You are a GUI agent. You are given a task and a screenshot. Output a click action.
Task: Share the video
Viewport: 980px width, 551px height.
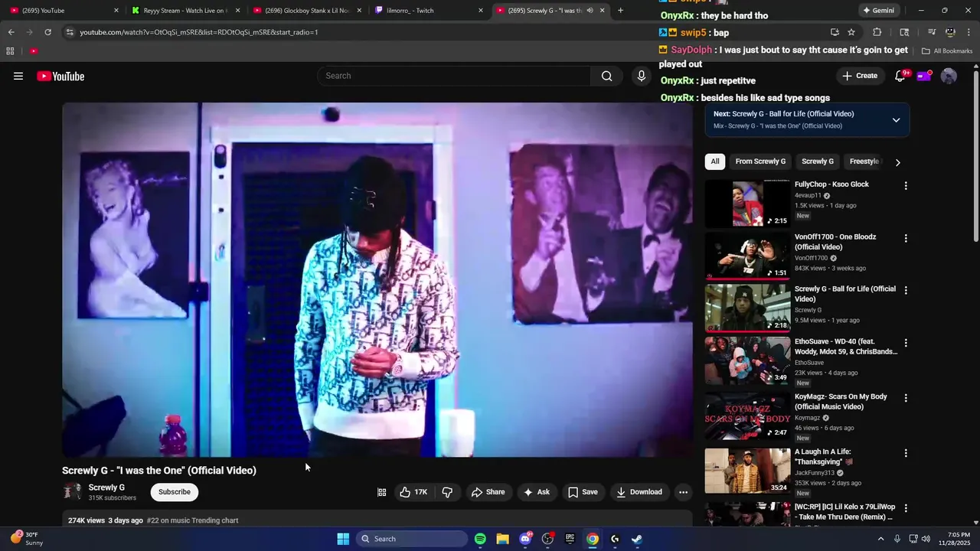[488, 492]
